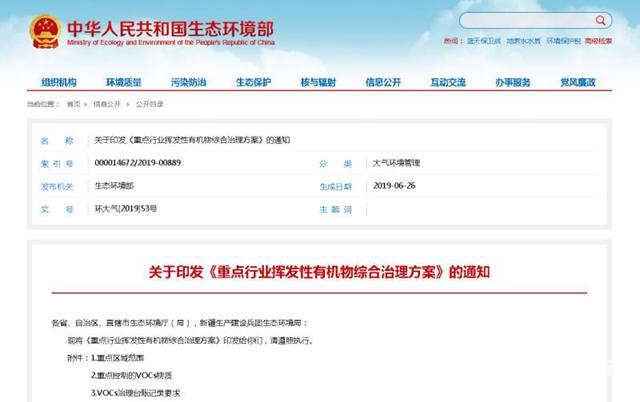This screenshot has width=640, height=402.
Task: Open the 污染防治 navigation menu
Action: click(189, 82)
